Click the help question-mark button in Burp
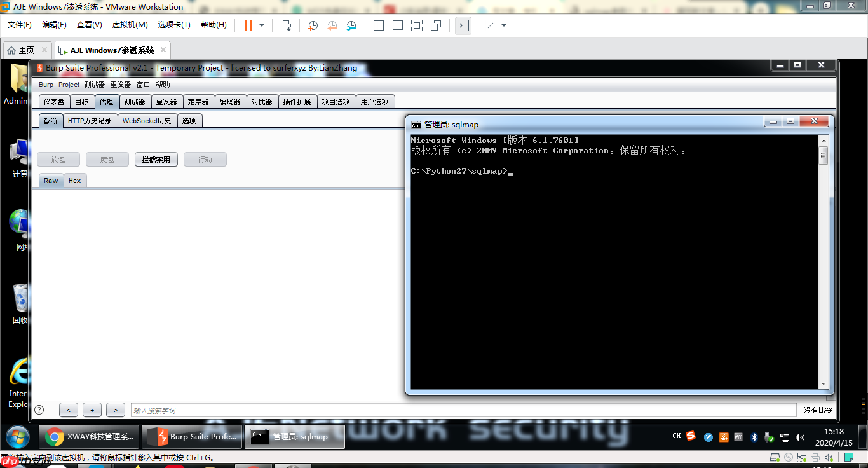The height and width of the screenshot is (468, 868). pyautogui.click(x=39, y=410)
